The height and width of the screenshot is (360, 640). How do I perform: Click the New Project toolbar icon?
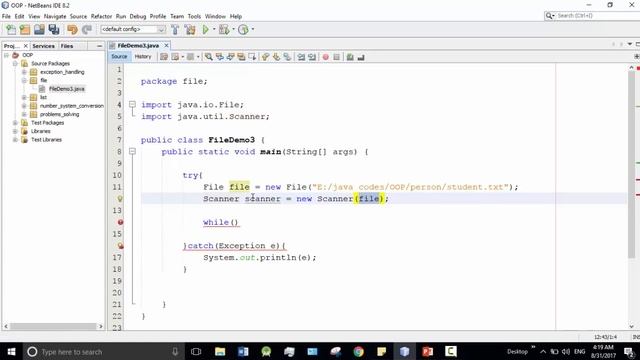[x=25, y=29]
